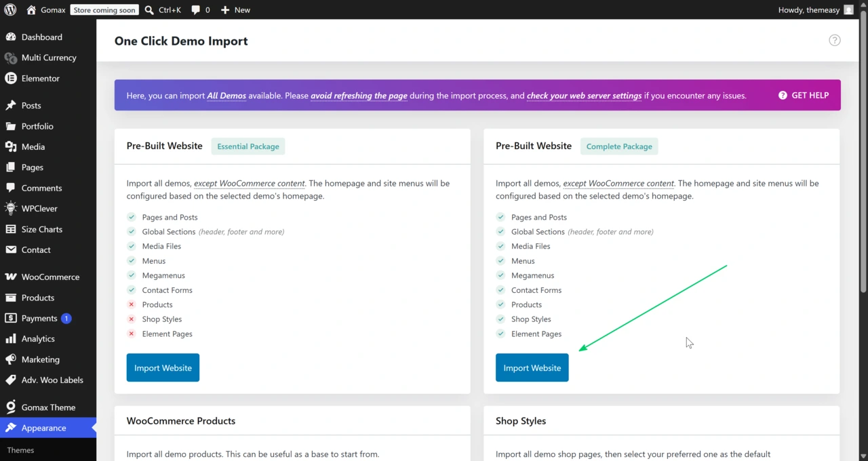Click the Comments sidebar icon

(x=11, y=188)
